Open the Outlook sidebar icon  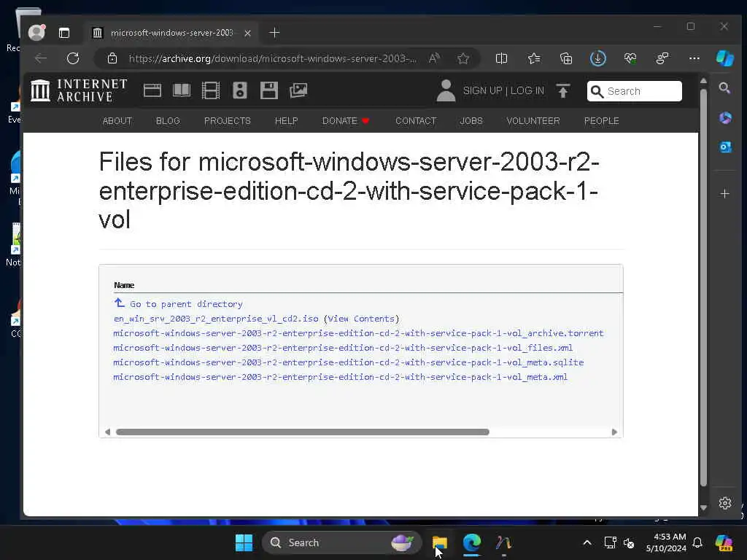coord(725,147)
